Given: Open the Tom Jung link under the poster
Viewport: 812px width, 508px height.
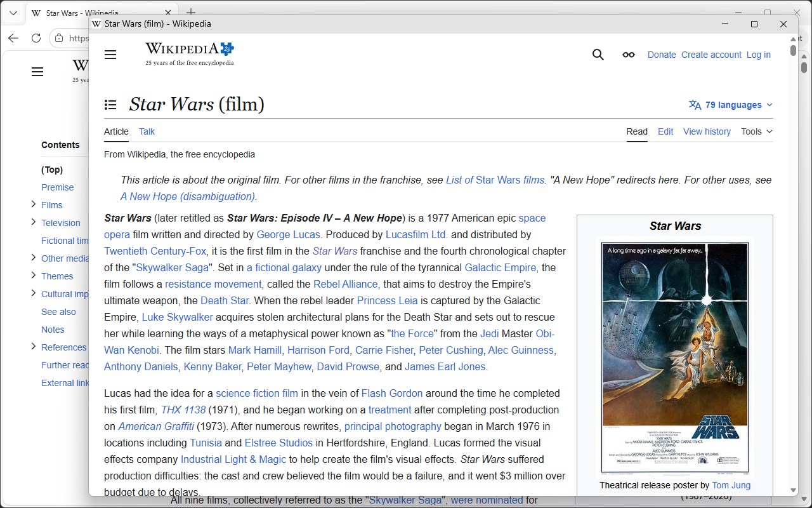Looking at the screenshot, I should click(x=731, y=485).
